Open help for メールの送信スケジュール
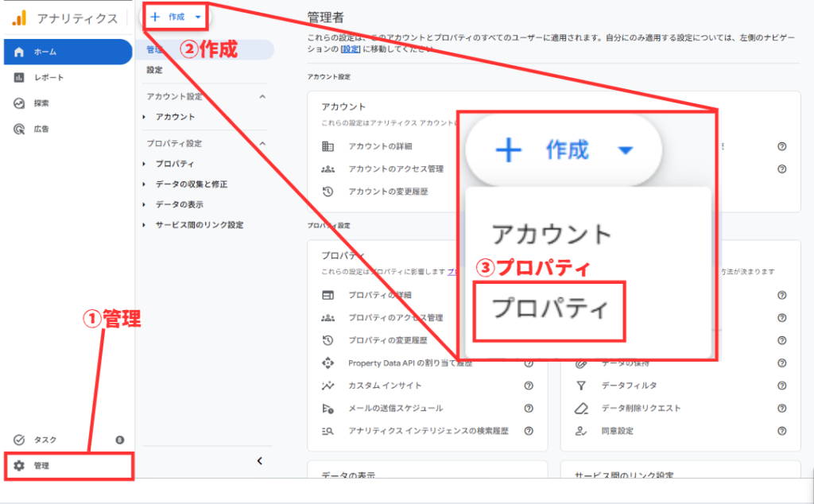 (x=529, y=409)
